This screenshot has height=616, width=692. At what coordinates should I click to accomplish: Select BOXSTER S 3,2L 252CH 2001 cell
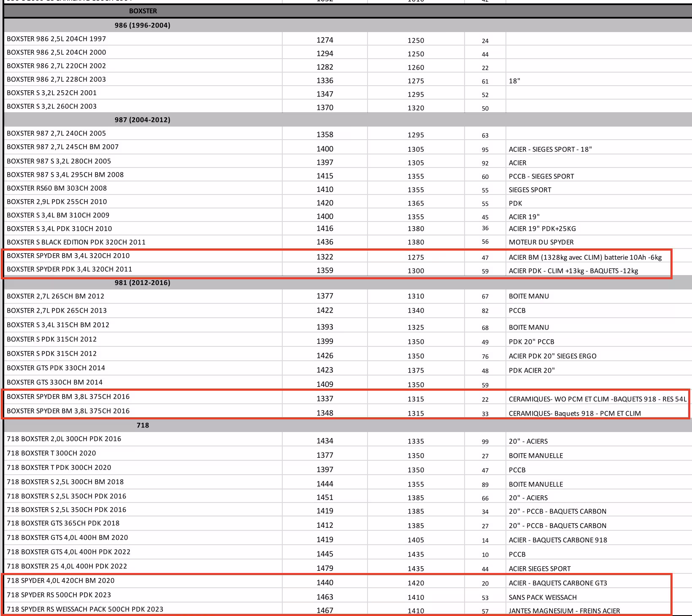click(x=143, y=93)
